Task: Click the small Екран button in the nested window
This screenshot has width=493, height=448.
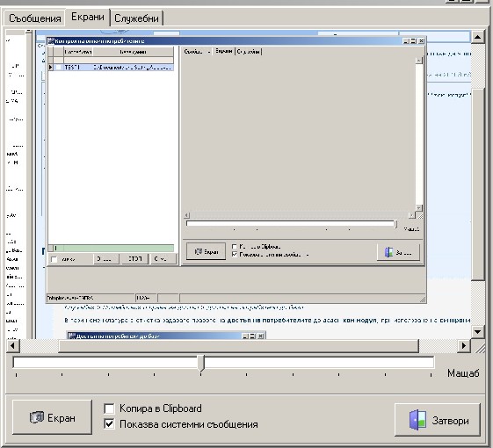Action: [x=206, y=251]
